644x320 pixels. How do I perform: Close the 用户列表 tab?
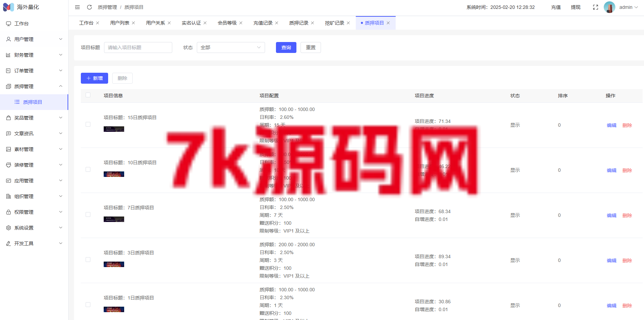click(133, 23)
